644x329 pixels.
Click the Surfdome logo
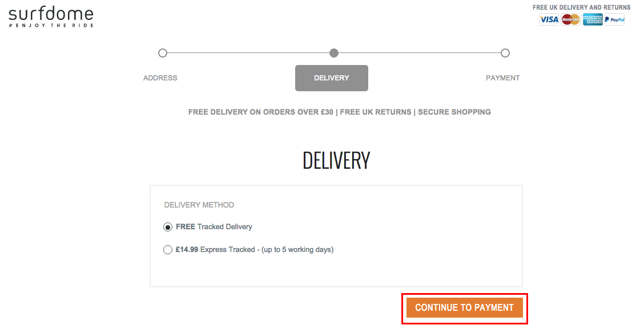(x=51, y=17)
